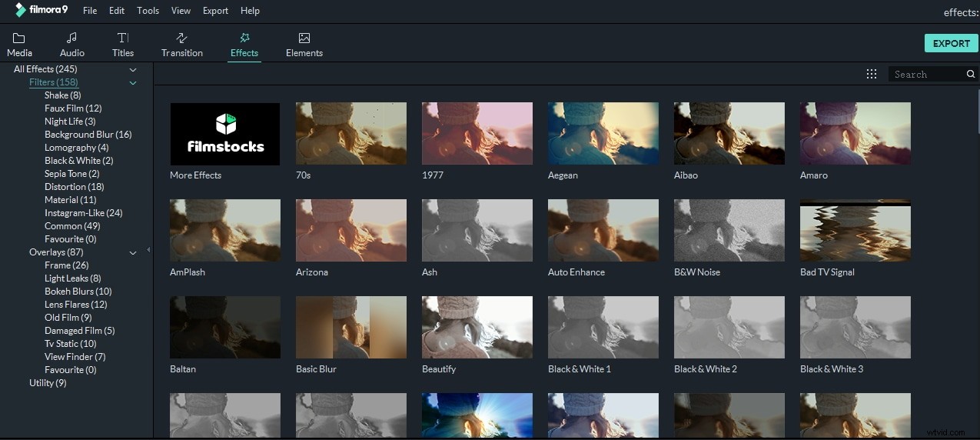Switch to the Transition tab

182,45
